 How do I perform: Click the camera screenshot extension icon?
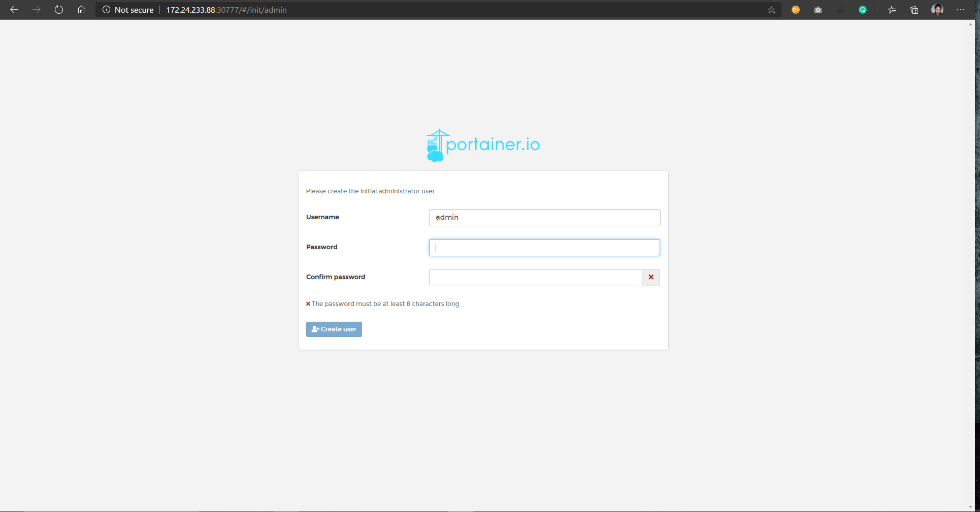818,10
